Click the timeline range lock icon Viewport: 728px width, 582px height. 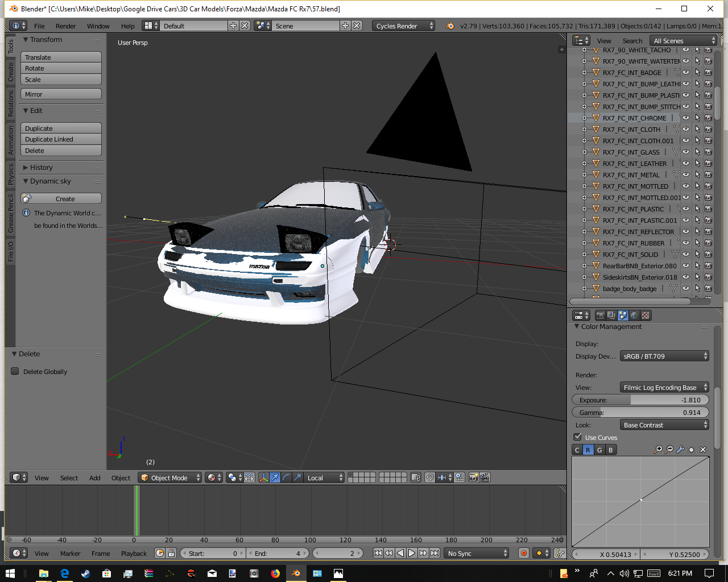coord(171,553)
